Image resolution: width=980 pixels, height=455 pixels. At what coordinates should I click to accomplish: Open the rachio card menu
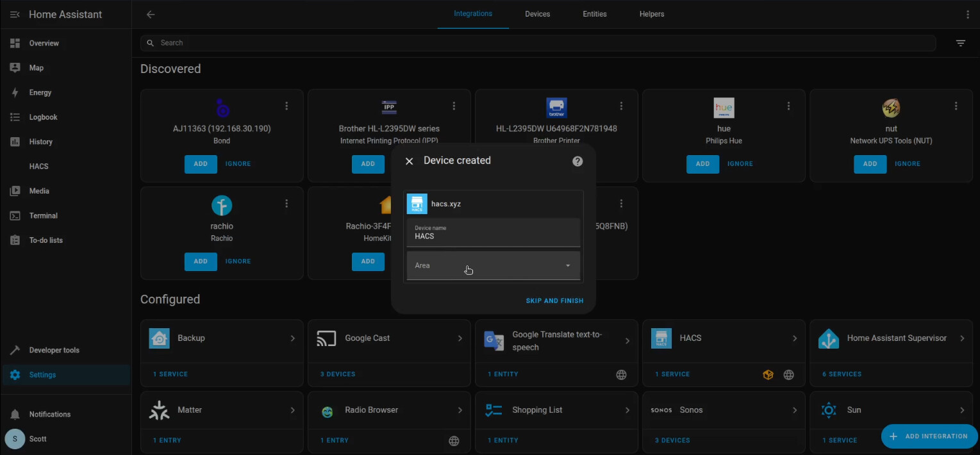pyautogui.click(x=287, y=203)
